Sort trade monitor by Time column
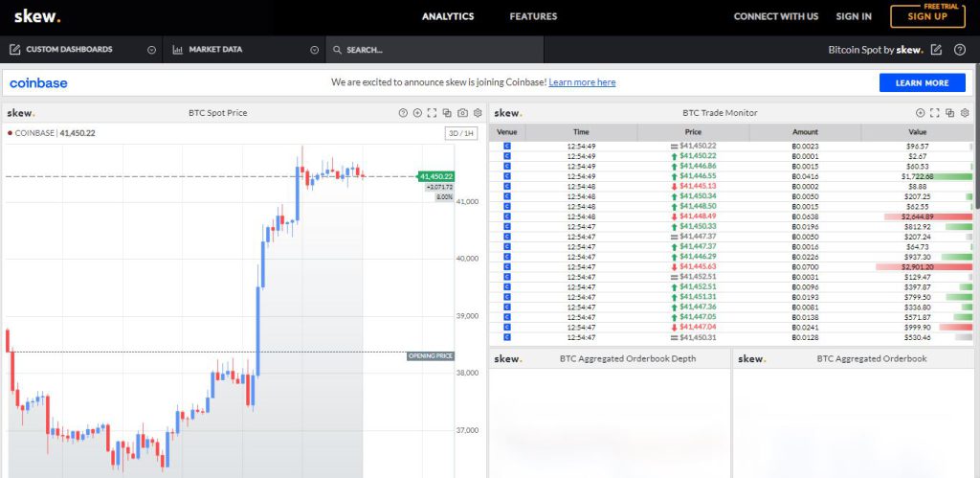 [x=581, y=132]
